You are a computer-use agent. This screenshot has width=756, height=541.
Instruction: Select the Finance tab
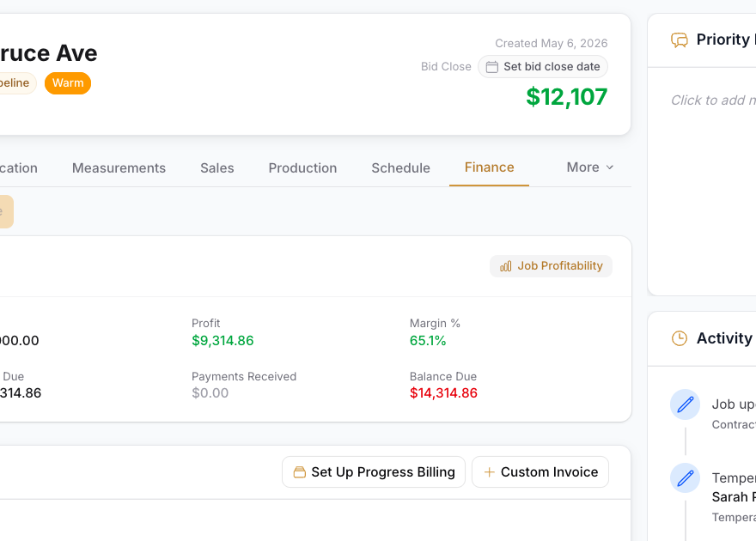pos(490,167)
